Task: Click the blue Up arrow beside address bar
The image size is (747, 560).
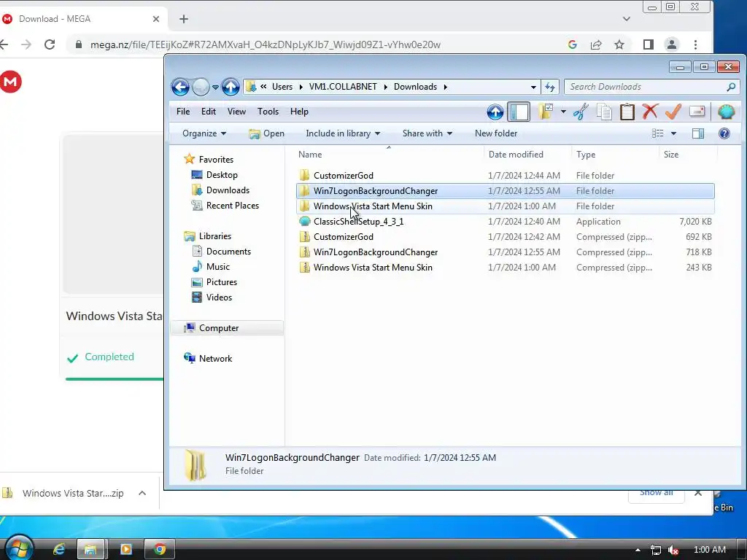Action: point(231,87)
